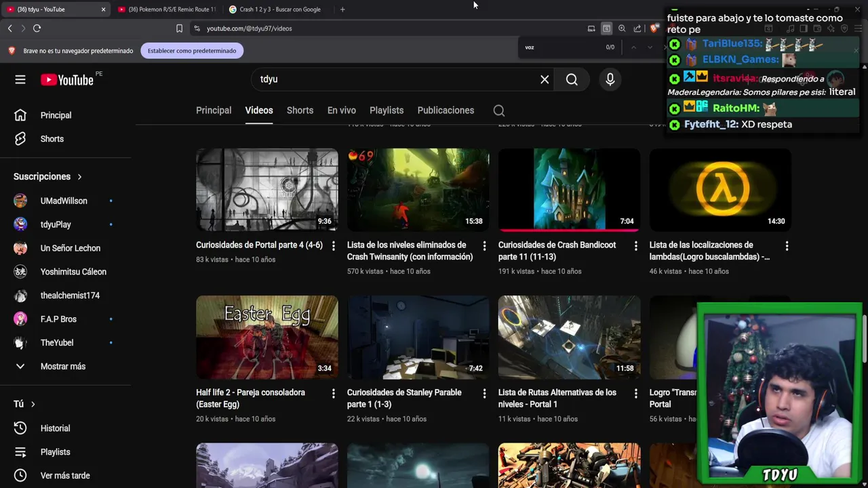The width and height of the screenshot is (868, 488).
Task: Play the Portal 1 rutas alternativas thumbnail
Action: point(569,338)
